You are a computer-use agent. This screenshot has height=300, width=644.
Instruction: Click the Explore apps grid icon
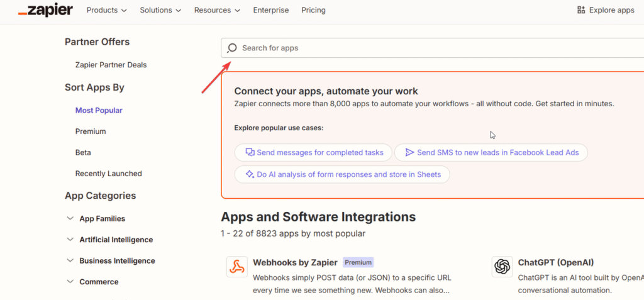pos(580,10)
